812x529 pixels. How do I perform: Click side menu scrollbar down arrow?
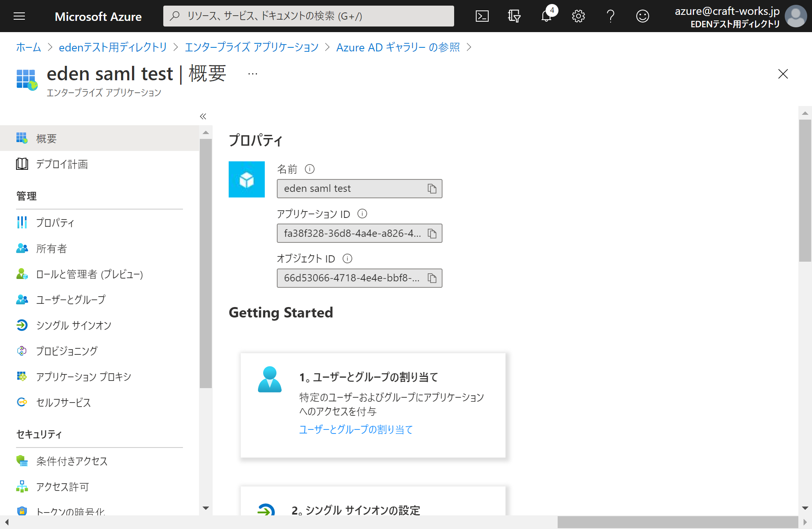coord(206,508)
